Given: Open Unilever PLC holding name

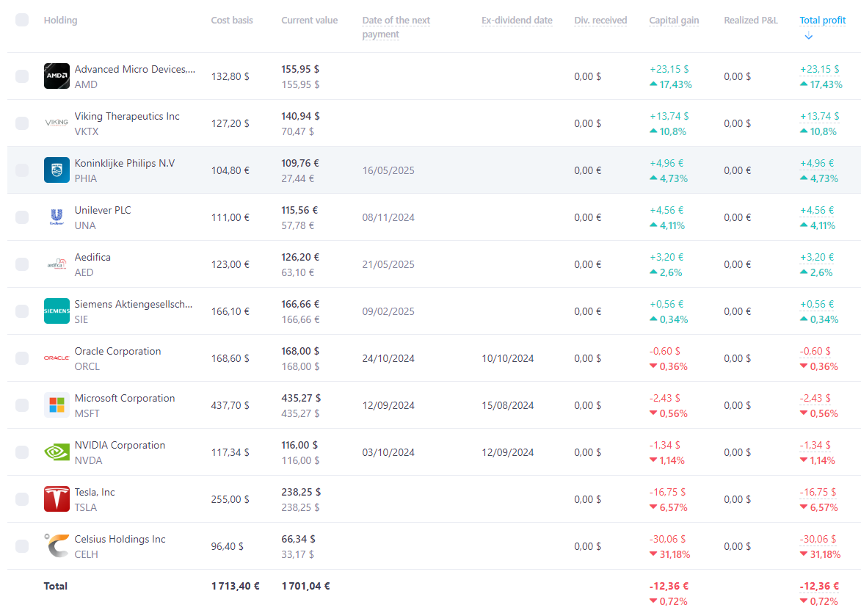Looking at the screenshot, I should click(x=103, y=210).
